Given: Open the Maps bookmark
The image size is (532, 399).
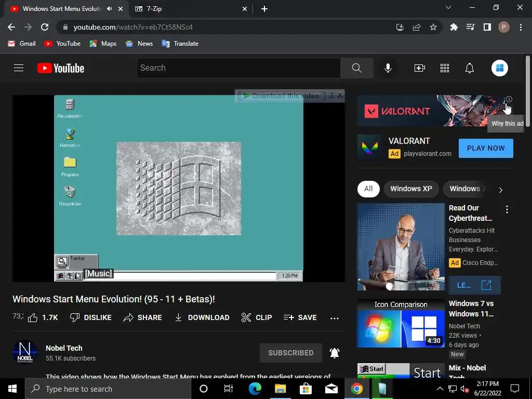Looking at the screenshot, I should tap(103, 44).
